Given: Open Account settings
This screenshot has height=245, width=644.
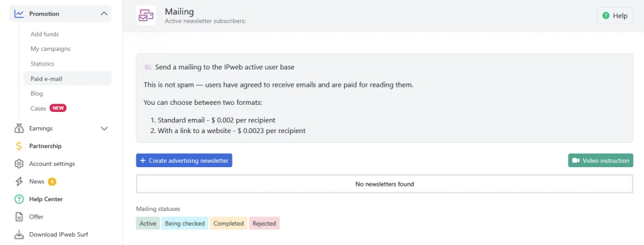Looking at the screenshot, I should tap(52, 164).
